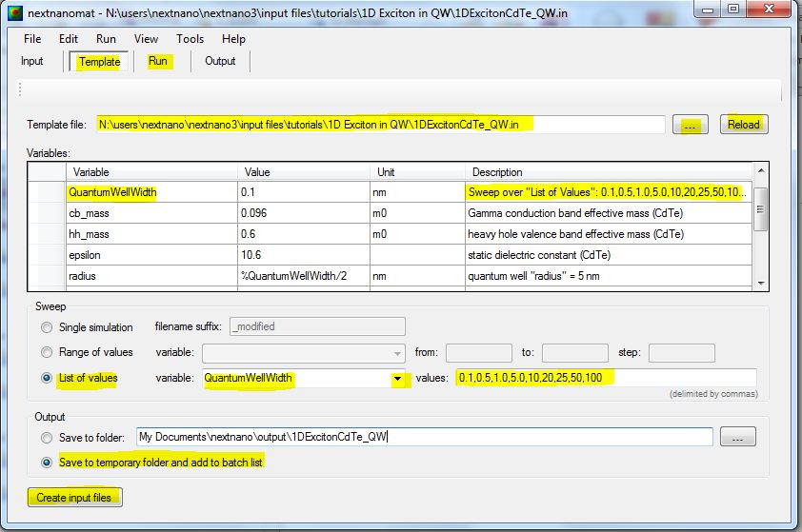Open Range of values variable dropdown
The width and height of the screenshot is (802, 532).
[397, 353]
